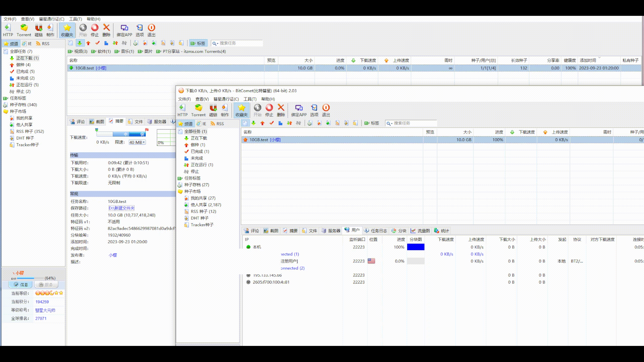Click the 删除 delete icon in back window

[106, 30]
